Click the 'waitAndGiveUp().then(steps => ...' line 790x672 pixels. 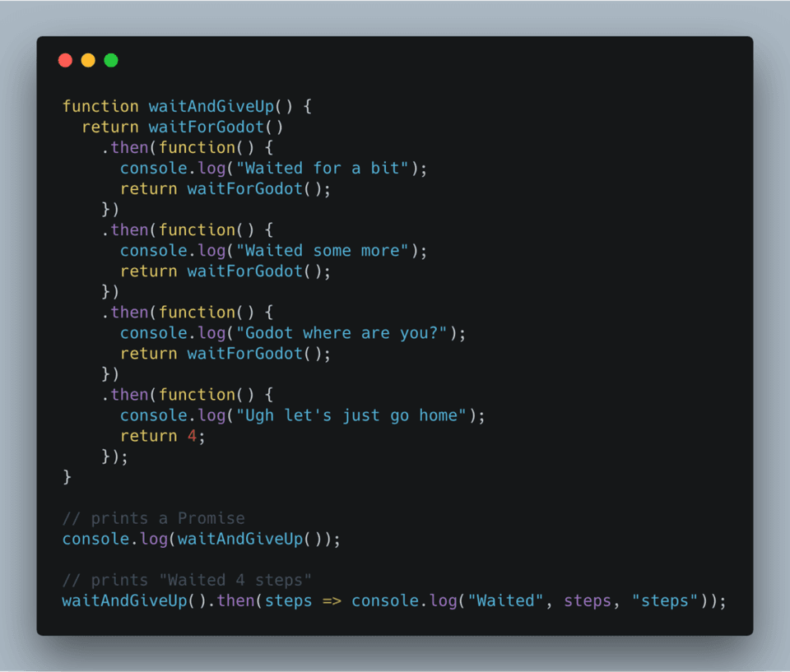[394, 601]
